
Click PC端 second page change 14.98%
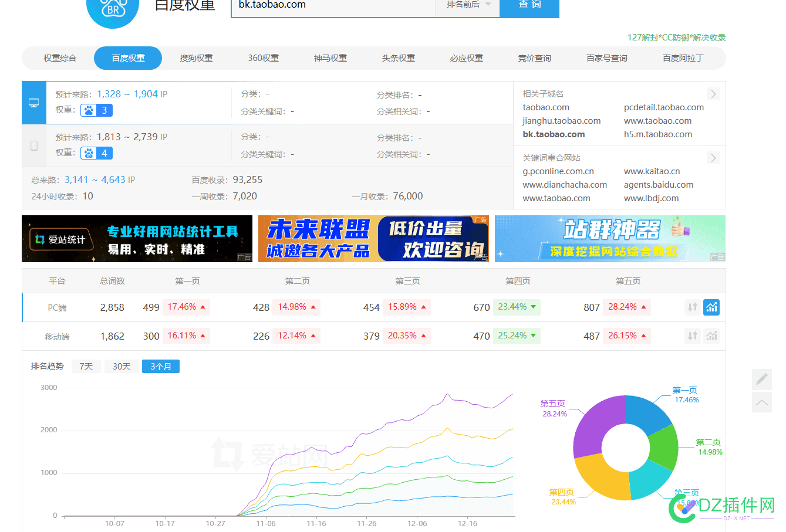[296, 307]
